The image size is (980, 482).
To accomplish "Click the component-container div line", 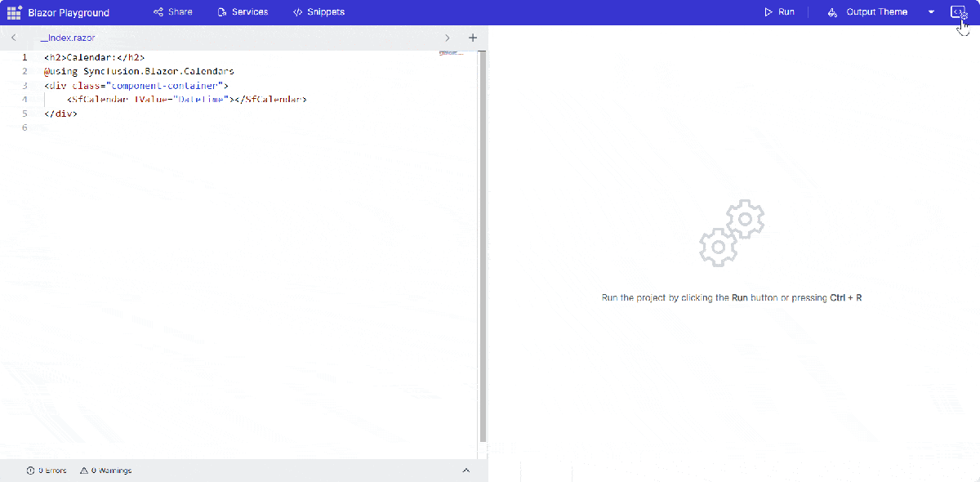I will pos(136,86).
